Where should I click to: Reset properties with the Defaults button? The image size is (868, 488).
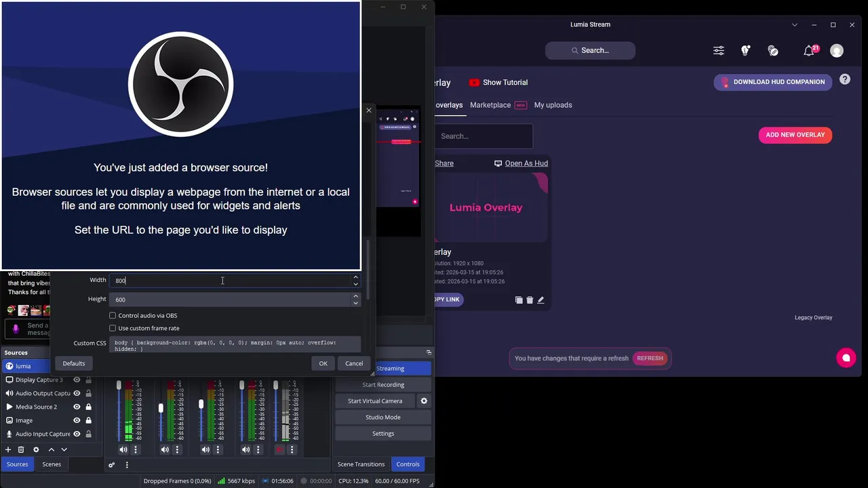point(74,364)
